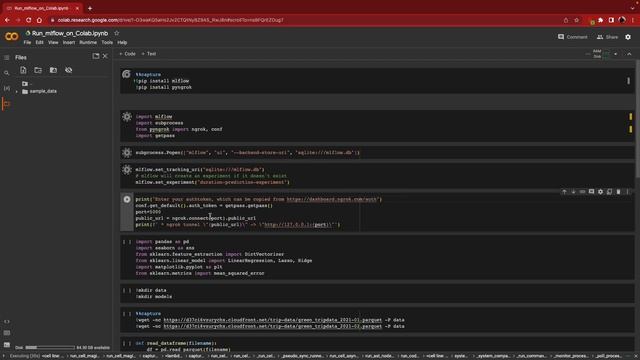The width and height of the screenshot is (640, 360).
Task: Open the terminal sidebar icon
Action: 7,344
